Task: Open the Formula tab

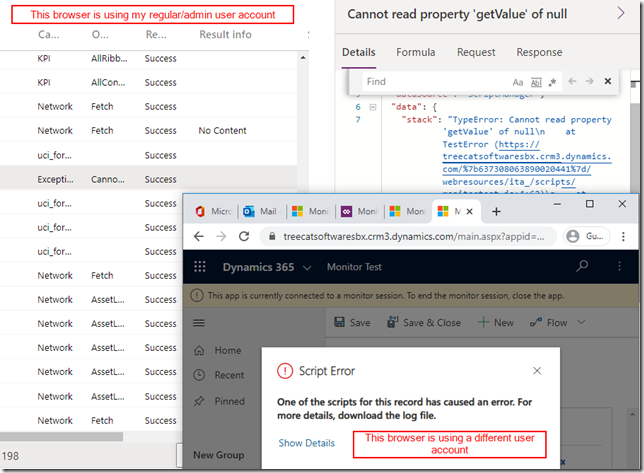Action: 415,53
